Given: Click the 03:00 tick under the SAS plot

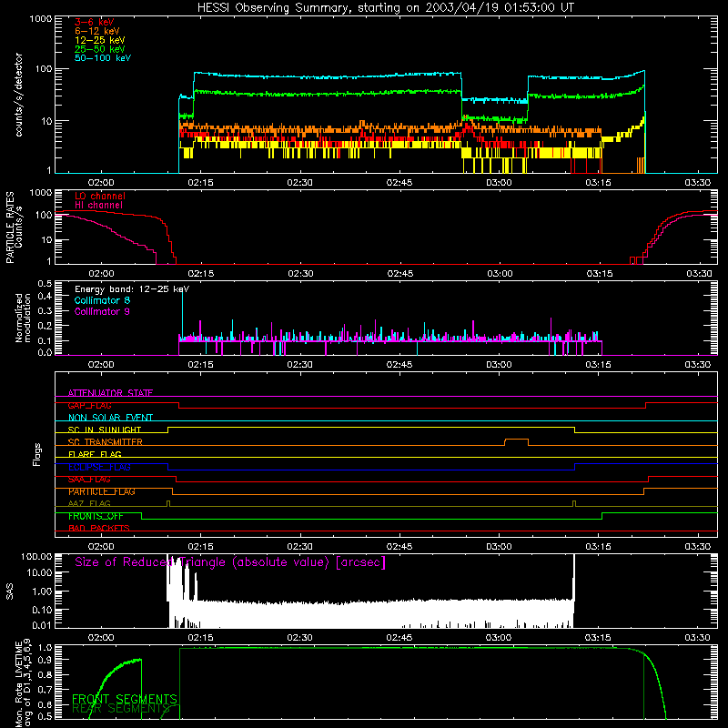Looking at the screenshot, I should 499,638.
